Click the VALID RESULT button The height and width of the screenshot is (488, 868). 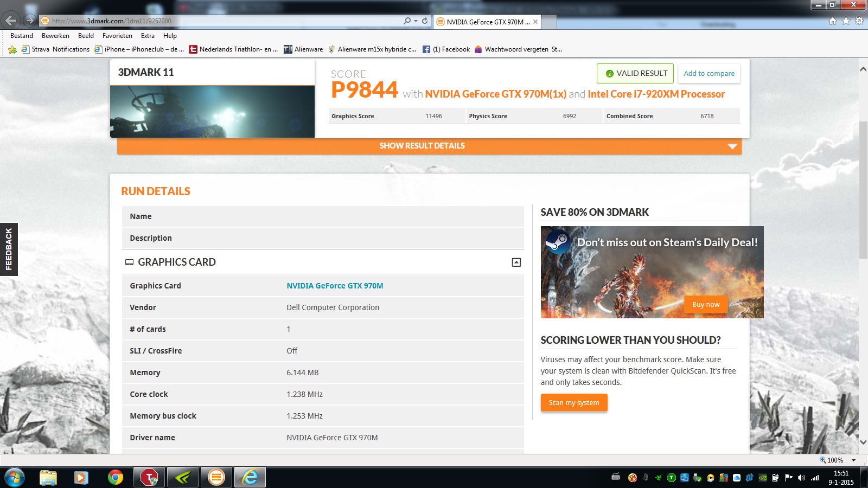tap(635, 73)
